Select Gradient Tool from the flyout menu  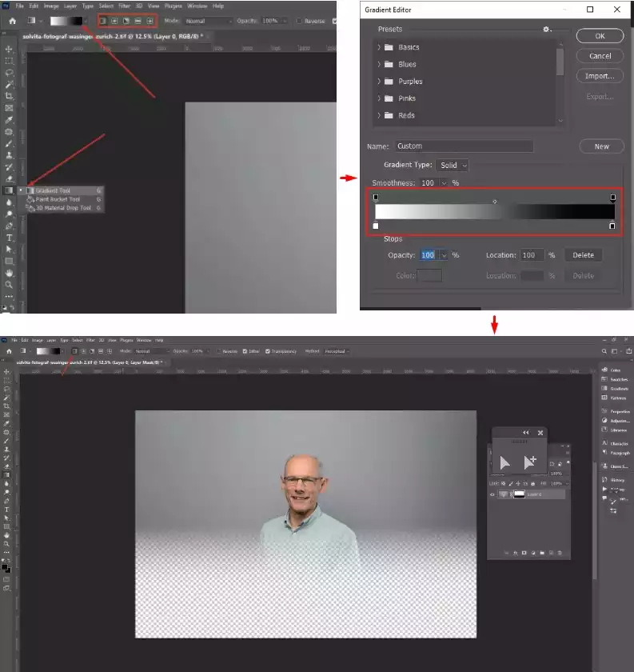coord(53,190)
